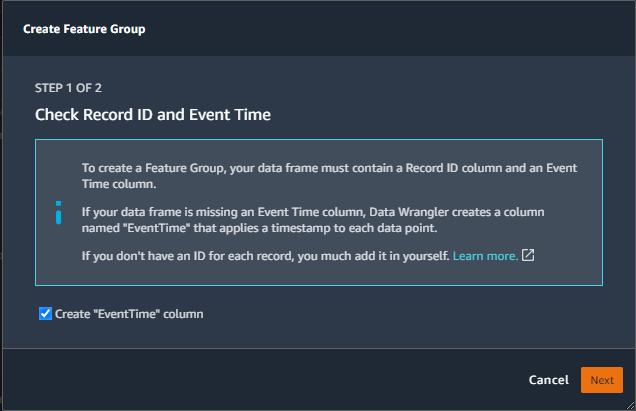Click the blue info icon in the notice box
Screen dimensions: 636x411
pos(58,213)
